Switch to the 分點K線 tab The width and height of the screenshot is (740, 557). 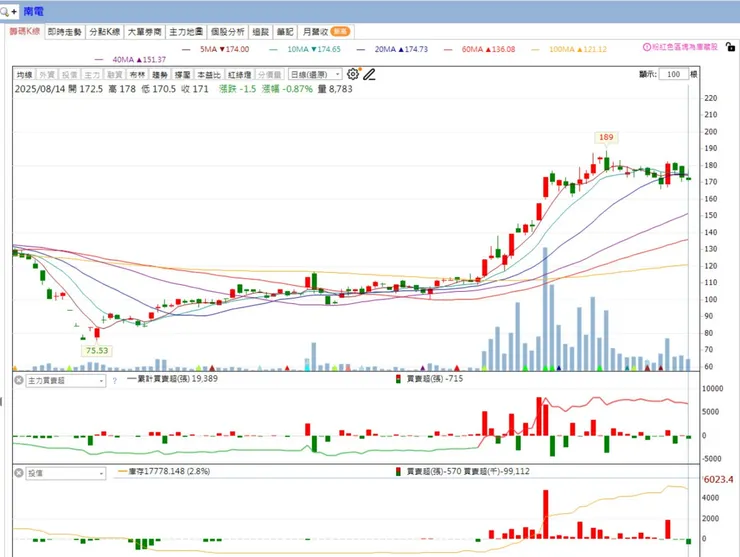pyautogui.click(x=105, y=32)
